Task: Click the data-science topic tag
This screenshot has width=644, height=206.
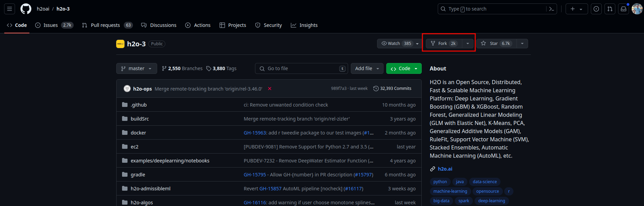Action: [x=485, y=182]
